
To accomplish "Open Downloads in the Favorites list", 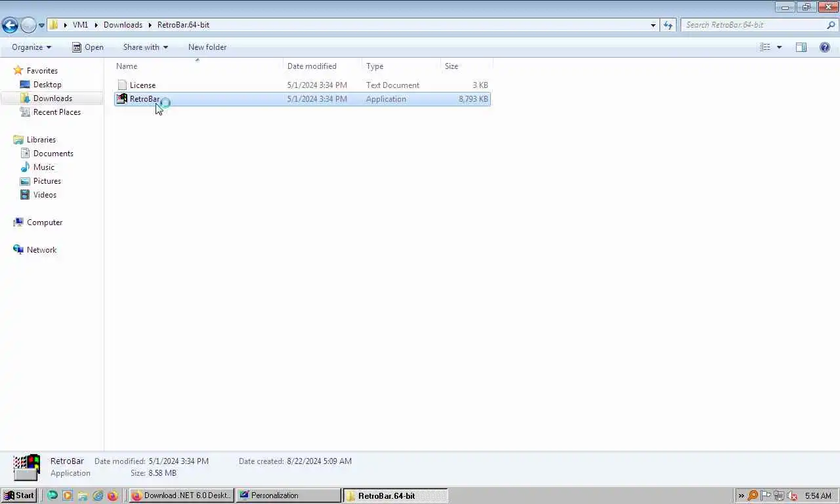I will coord(52,98).
